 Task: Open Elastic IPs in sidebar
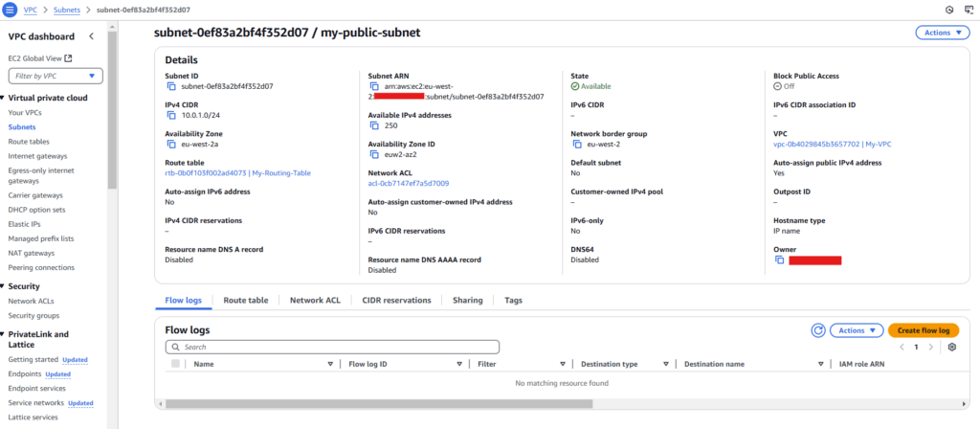click(23, 224)
